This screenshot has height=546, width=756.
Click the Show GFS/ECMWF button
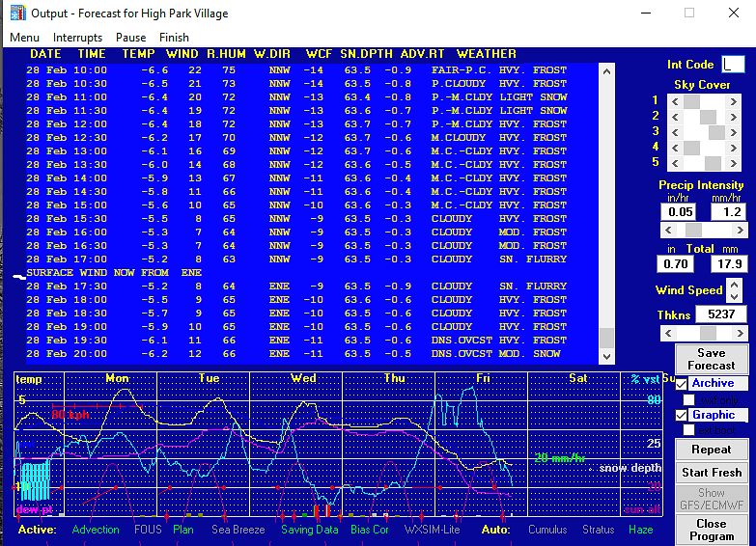pos(712,499)
